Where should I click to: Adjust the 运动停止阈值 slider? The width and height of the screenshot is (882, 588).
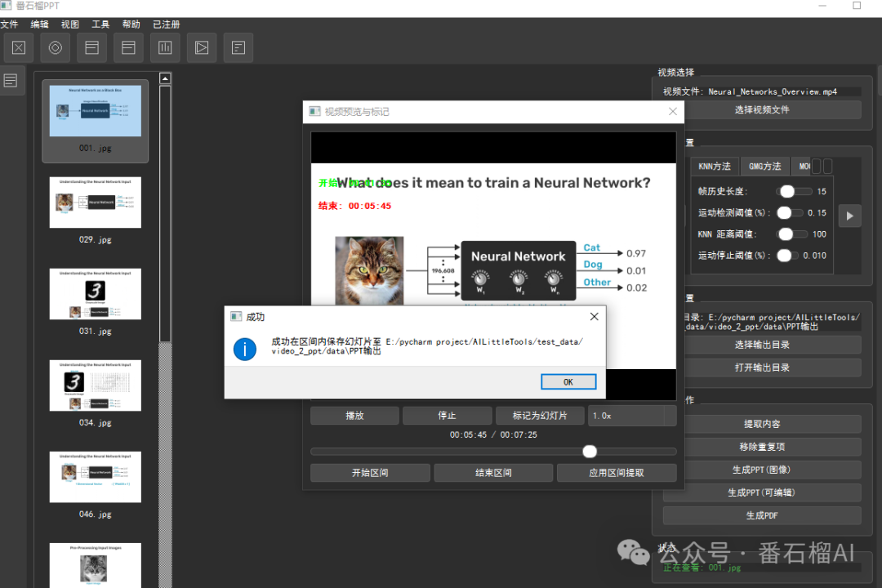[x=787, y=256]
